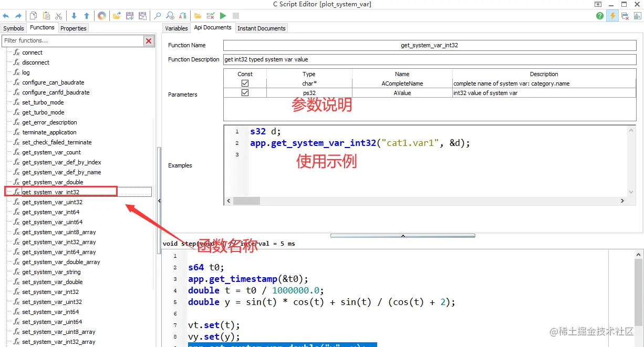Run the script with green play
This screenshot has width=644, height=347.
click(x=223, y=16)
